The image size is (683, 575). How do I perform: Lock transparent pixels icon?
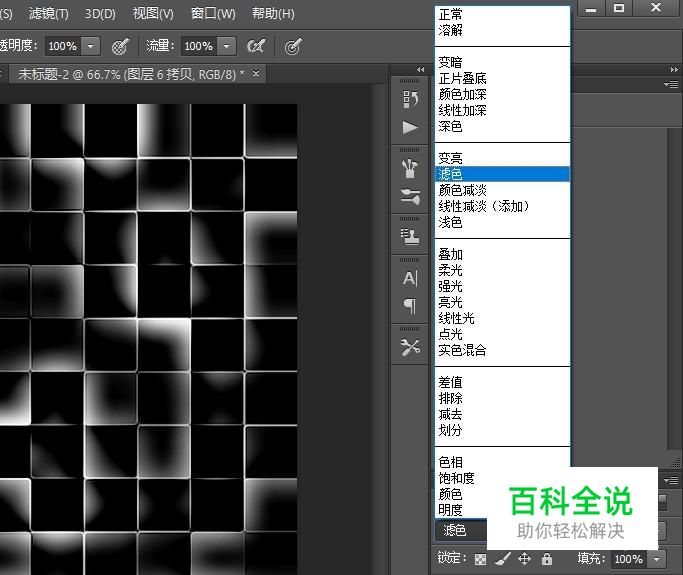click(x=480, y=559)
